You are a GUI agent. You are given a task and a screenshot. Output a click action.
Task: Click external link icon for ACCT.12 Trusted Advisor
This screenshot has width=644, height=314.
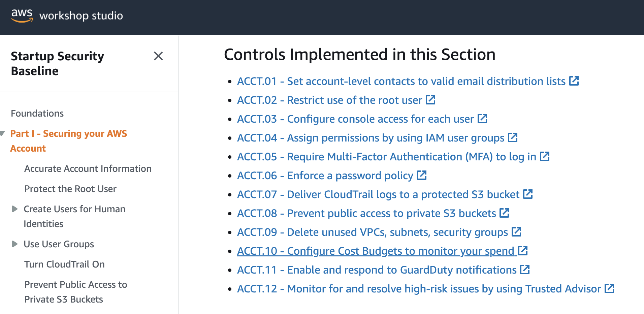[609, 288]
